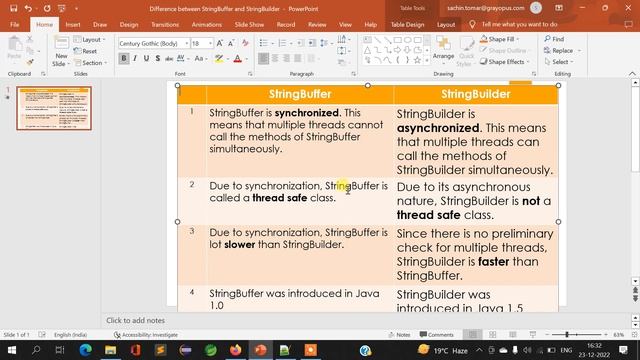Open Accessibility Investigate status
The height and width of the screenshot is (360, 640).
(x=146, y=335)
